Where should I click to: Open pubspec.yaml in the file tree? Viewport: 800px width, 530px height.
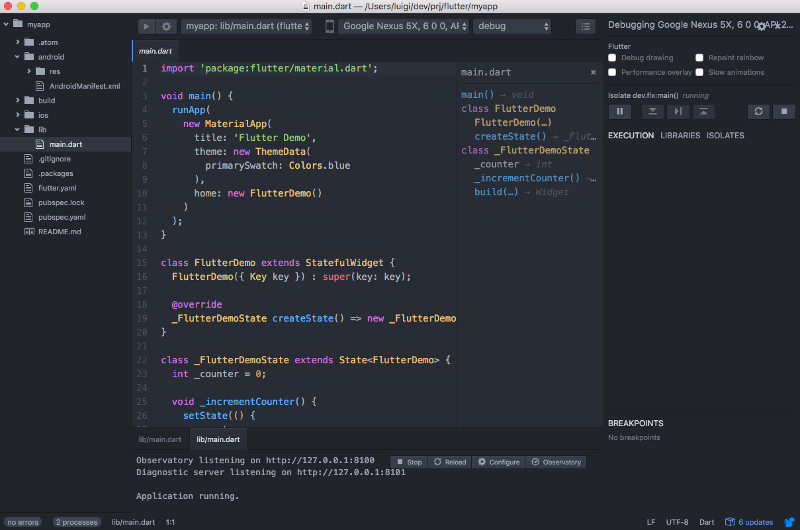[60, 217]
